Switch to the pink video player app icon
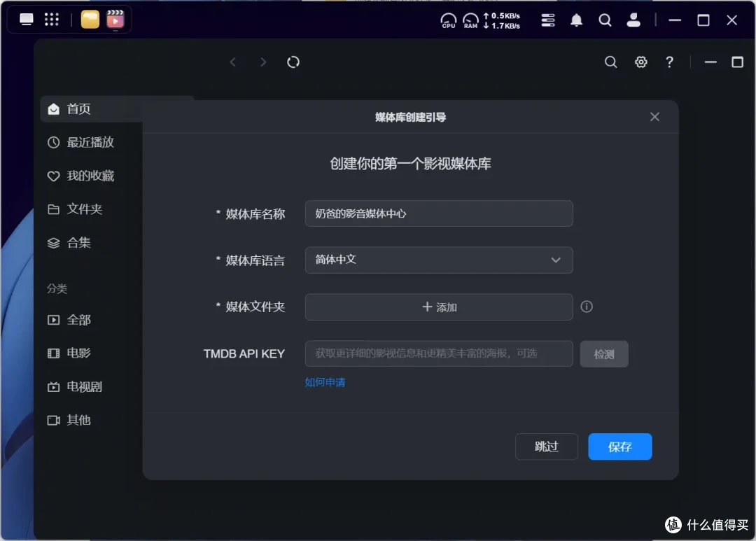The height and width of the screenshot is (541, 756). click(x=115, y=20)
